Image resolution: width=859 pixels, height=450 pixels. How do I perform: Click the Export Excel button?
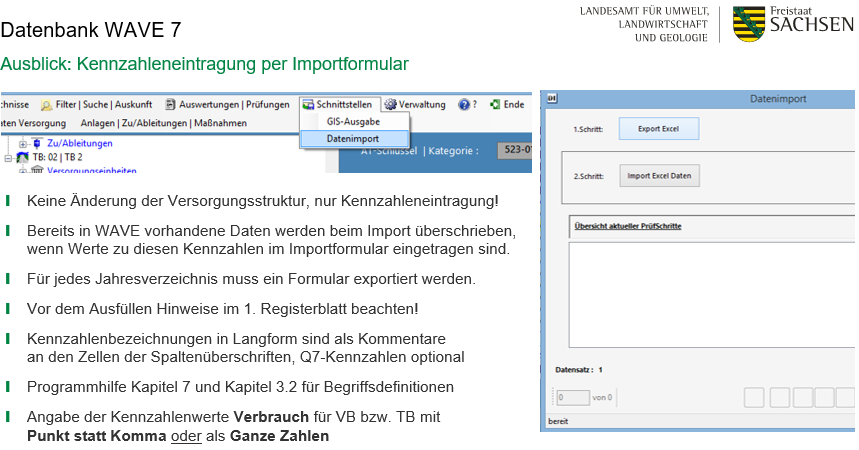pyautogui.click(x=658, y=129)
